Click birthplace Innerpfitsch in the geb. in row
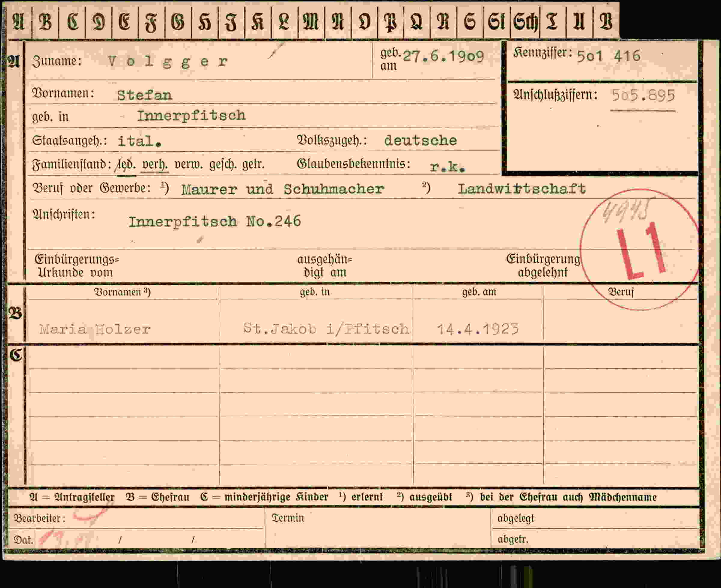The image size is (721, 588). pos(191,116)
